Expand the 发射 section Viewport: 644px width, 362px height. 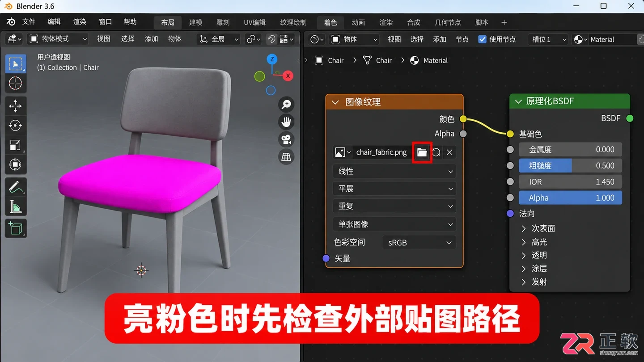click(x=534, y=282)
